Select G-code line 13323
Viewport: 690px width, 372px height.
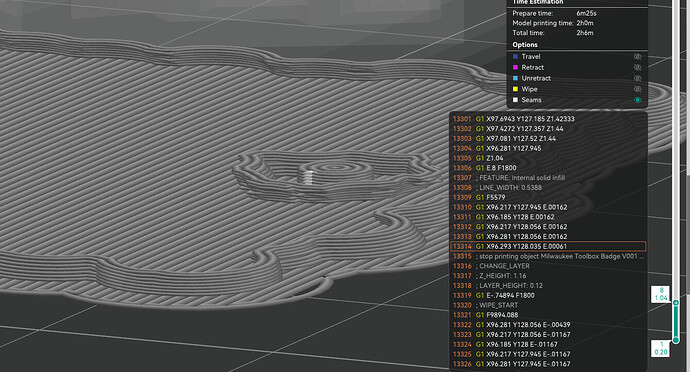tap(548, 335)
